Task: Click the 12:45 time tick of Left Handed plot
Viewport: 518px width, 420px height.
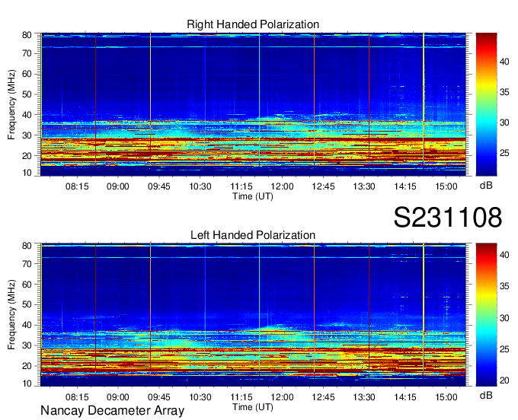Action: pyautogui.click(x=323, y=396)
